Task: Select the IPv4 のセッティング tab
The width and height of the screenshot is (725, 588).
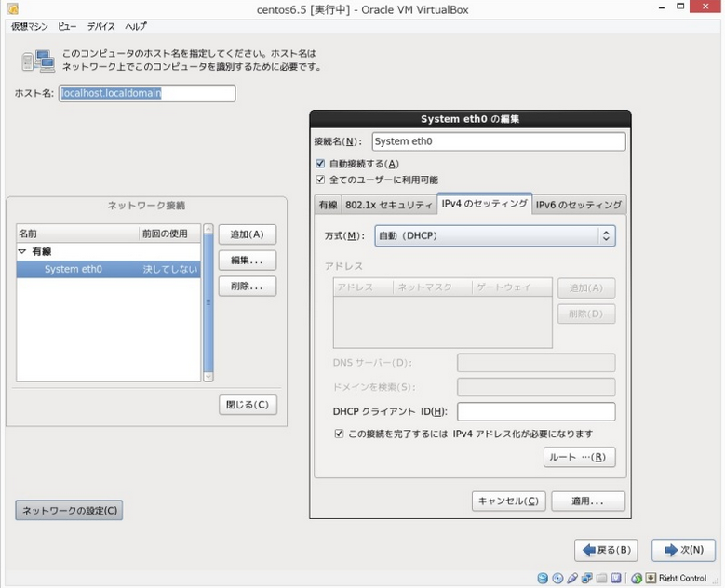Action: (x=485, y=204)
